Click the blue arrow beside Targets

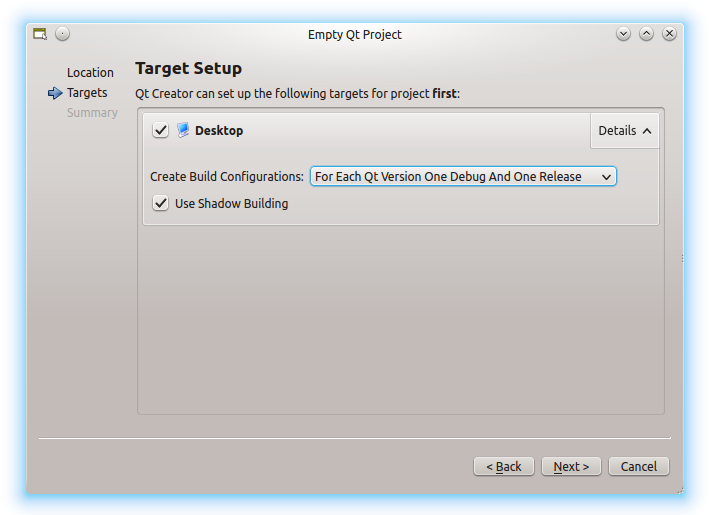click(x=55, y=93)
